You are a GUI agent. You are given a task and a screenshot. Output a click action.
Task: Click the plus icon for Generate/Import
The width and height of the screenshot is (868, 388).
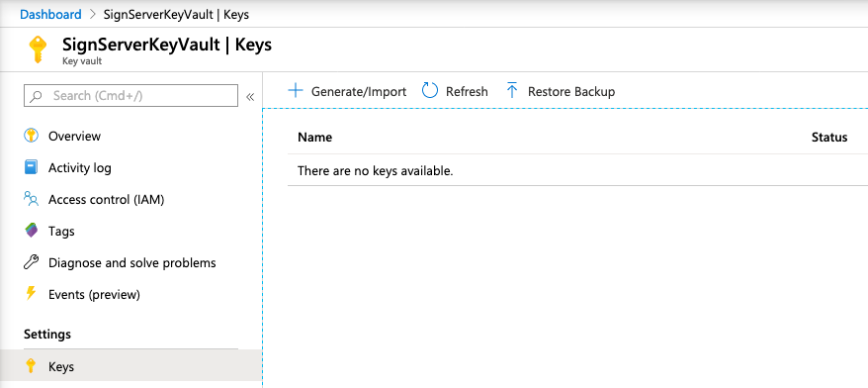pyautogui.click(x=297, y=90)
